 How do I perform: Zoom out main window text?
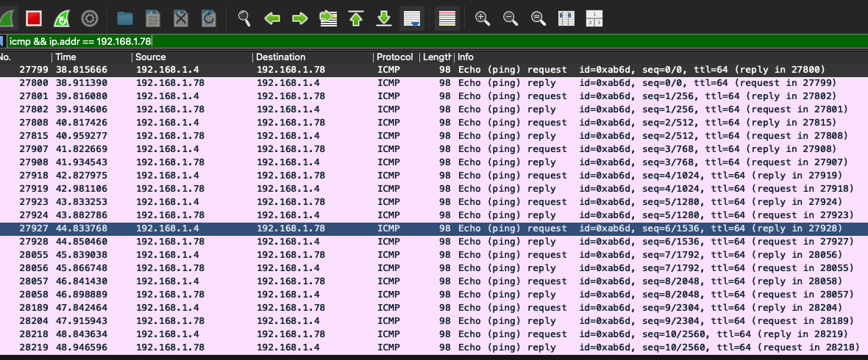[x=511, y=19]
